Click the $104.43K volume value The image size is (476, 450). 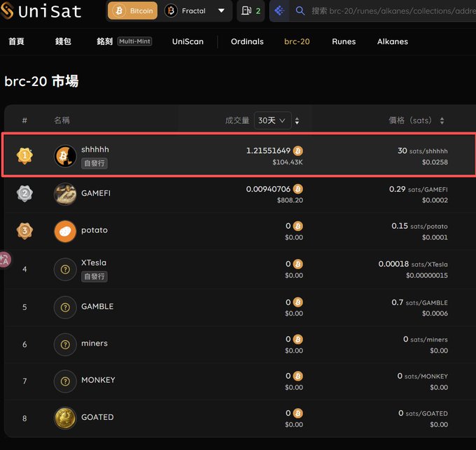(288, 162)
